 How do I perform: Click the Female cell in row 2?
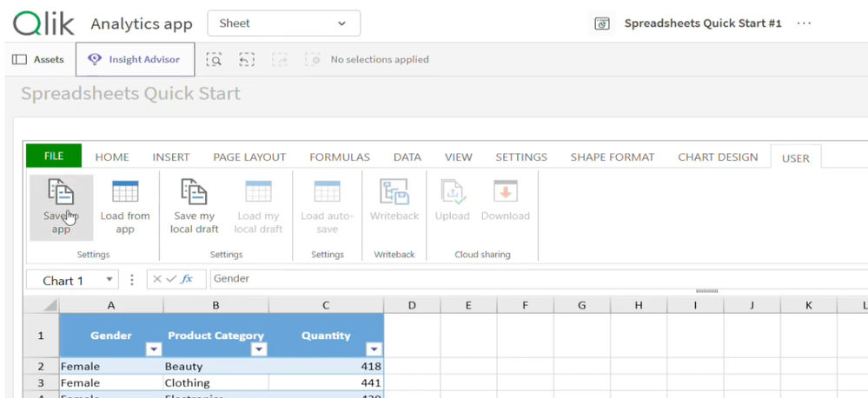pos(111,366)
